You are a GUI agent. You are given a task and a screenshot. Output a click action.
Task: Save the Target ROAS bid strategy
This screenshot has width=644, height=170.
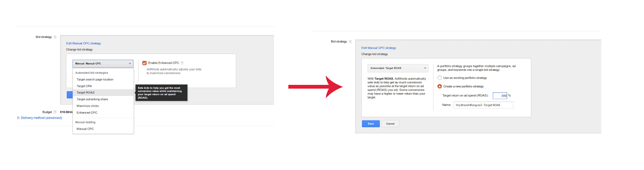(x=371, y=124)
